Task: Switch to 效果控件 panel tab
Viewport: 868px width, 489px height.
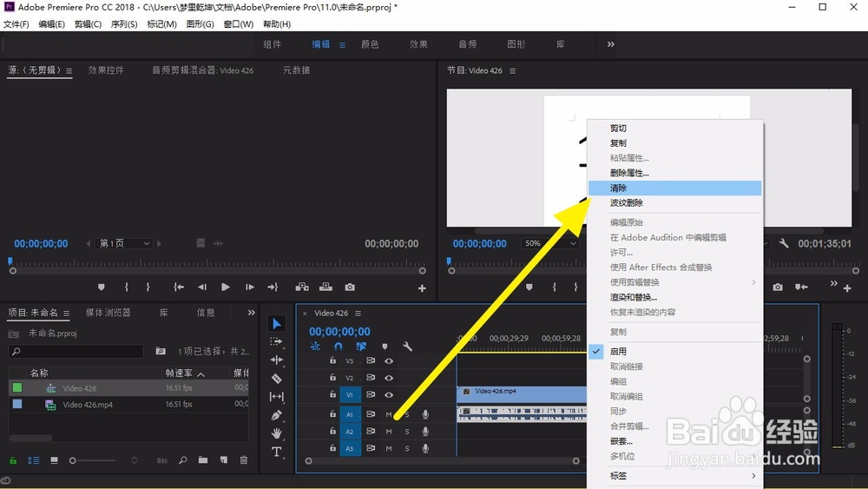Action: (x=106, y=70)
